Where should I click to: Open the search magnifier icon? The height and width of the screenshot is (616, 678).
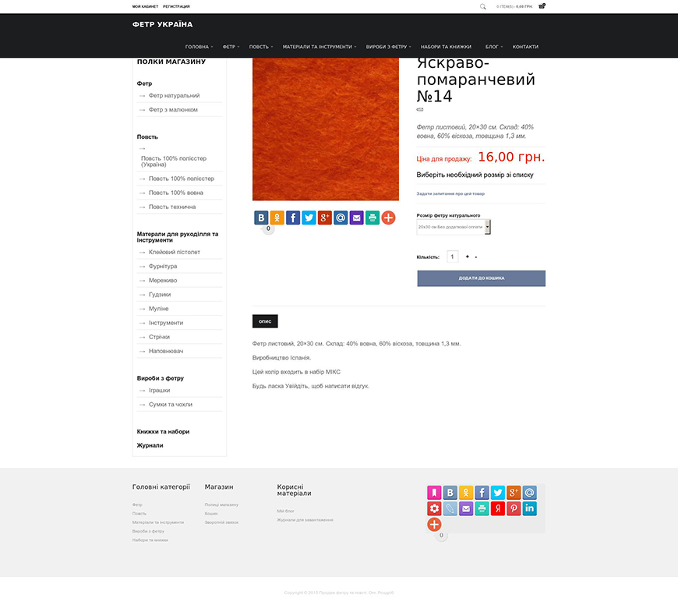[x=482, y=6]
